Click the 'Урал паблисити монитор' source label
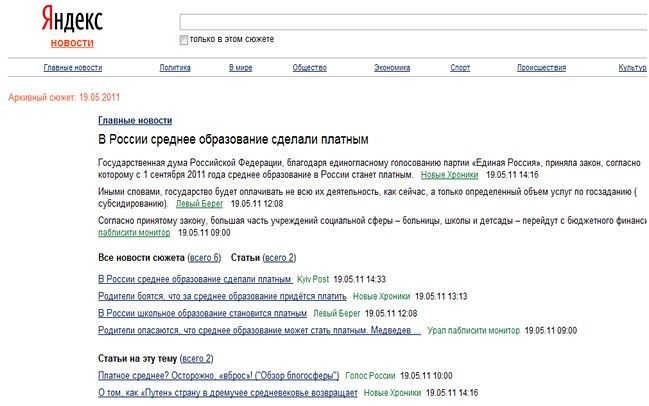The height and width of the screenshot is (406, 649). click(x=474, y=330)
